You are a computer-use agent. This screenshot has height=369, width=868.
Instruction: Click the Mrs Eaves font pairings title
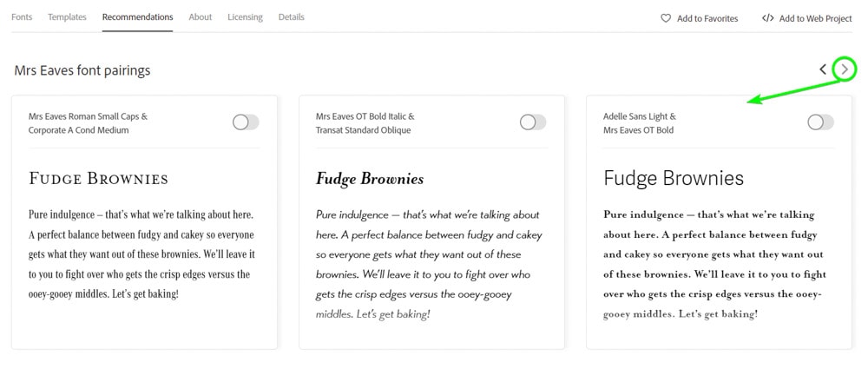(x=82, y=70)
